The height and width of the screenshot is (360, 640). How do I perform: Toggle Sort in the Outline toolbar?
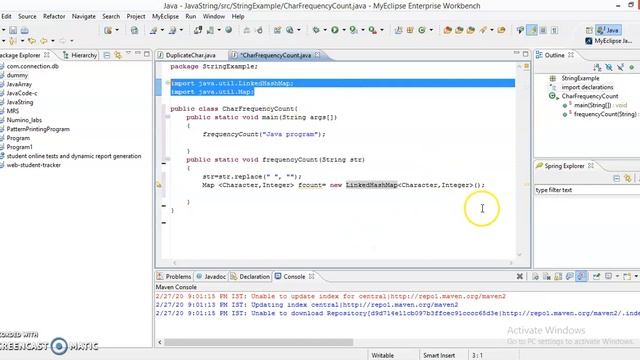(x=598, y=67)
